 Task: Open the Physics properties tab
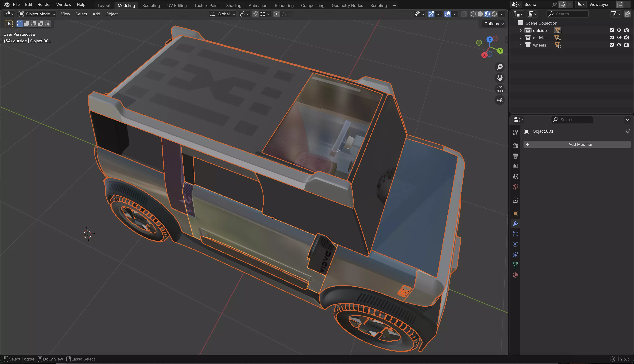(x=515, y=244)
